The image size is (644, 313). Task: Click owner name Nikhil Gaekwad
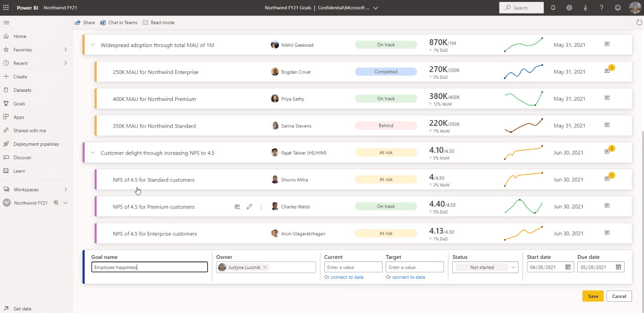(x=297, y=45)
